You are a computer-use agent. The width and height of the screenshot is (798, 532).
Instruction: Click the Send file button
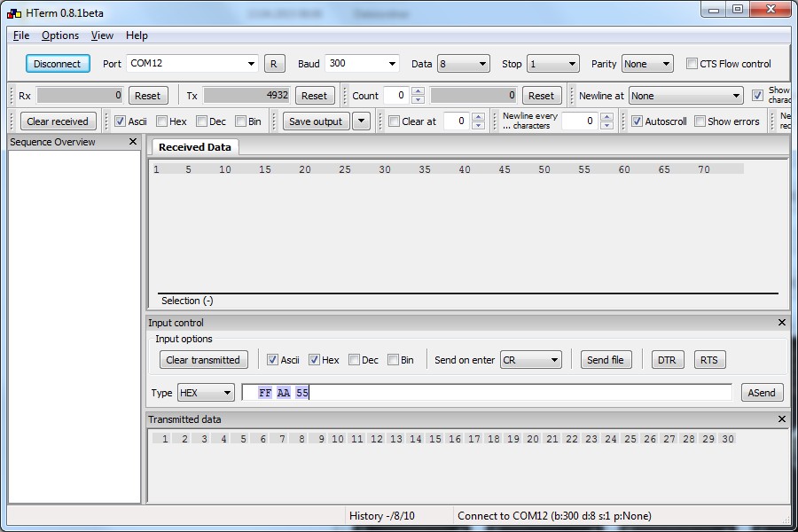606,360
